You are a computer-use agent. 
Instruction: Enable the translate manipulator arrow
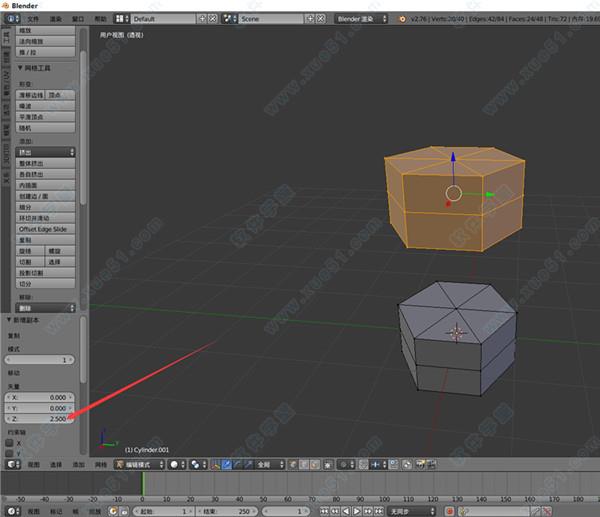pyautogui.click(x=227, y=465)
